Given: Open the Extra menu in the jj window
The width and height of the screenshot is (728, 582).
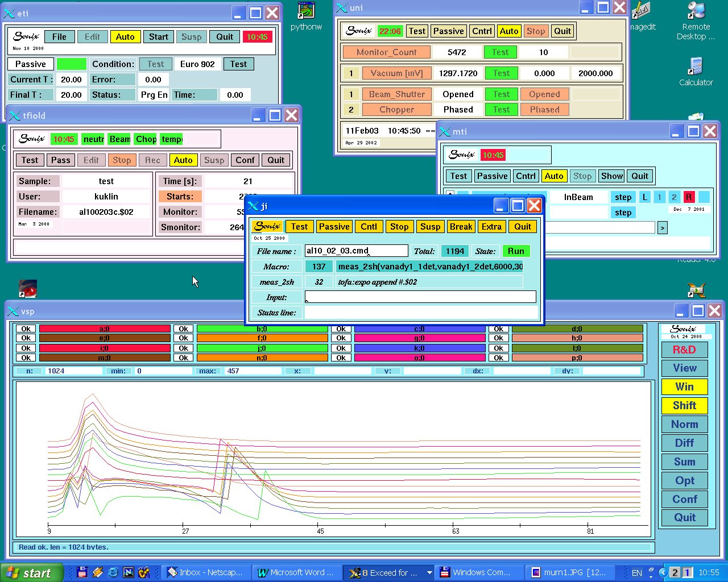Looking at the screenshot, I should point(491,227).
